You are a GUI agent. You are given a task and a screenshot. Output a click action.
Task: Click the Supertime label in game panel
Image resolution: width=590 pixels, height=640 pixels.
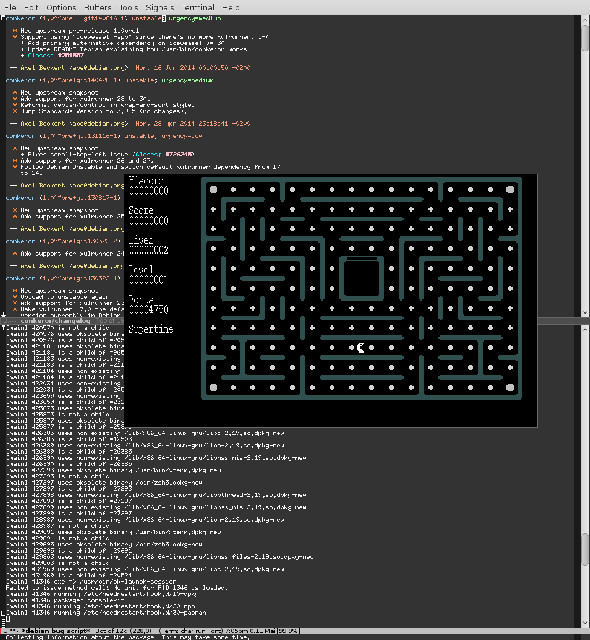coord(151,329)
